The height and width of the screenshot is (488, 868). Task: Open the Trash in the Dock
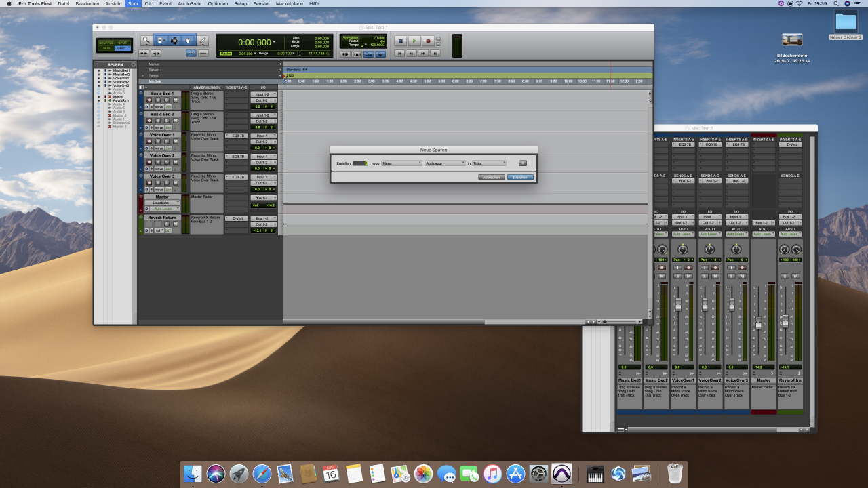point(675,473)
